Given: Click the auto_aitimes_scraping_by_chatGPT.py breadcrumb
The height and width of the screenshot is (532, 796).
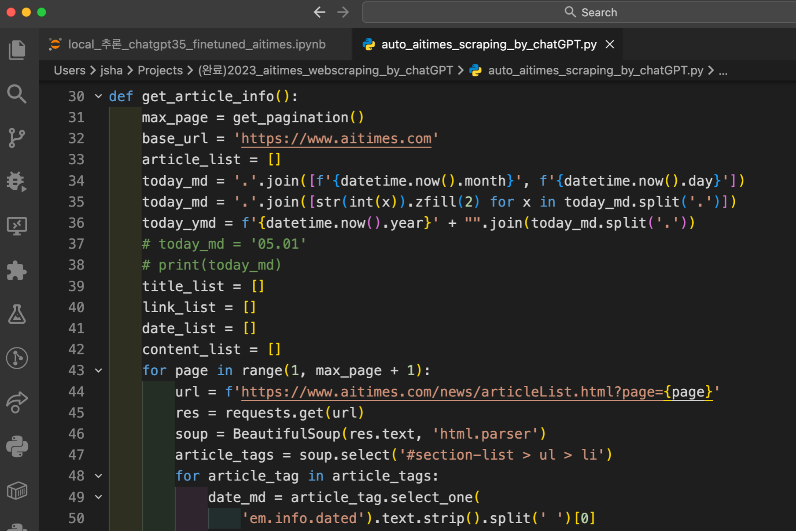Looking at the screenshot, I should click(595, 70).
